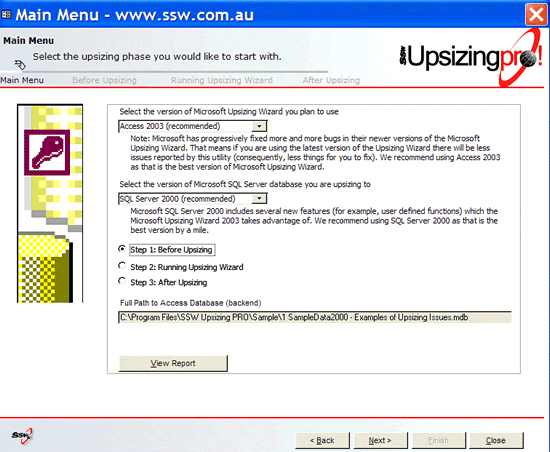Image resolution: width=550 pixels, height=452 pixels.
Task: Click the Next > button
Action: coord(380,440)
